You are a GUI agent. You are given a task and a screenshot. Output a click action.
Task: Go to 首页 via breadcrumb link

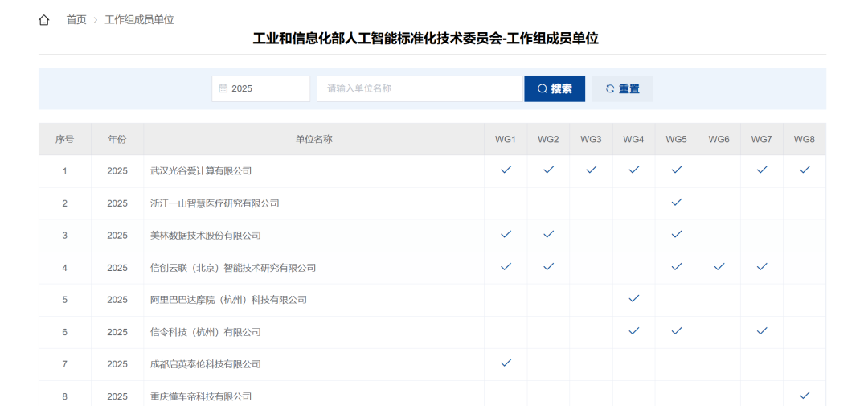click(76, 20)
